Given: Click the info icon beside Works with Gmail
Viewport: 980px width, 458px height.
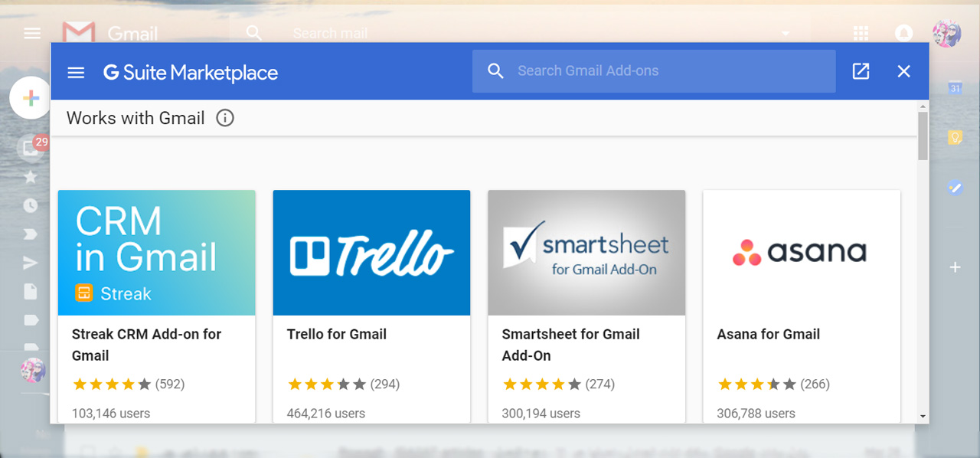Looking at the screenshot, I should (225, 118).
